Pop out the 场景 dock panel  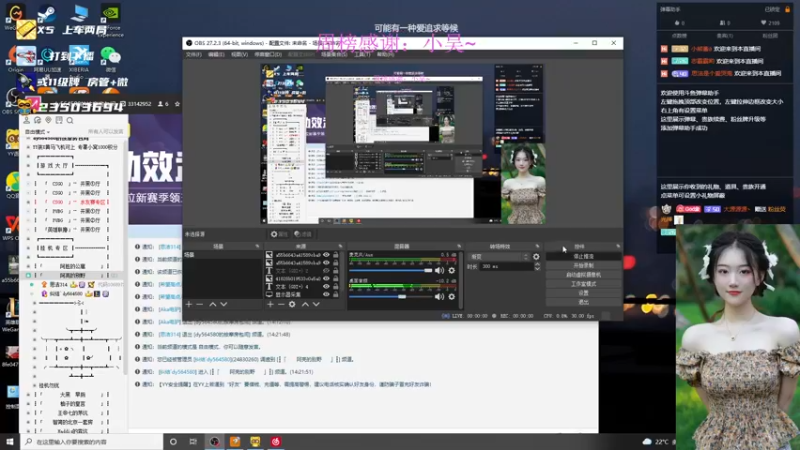pos(257,246)
